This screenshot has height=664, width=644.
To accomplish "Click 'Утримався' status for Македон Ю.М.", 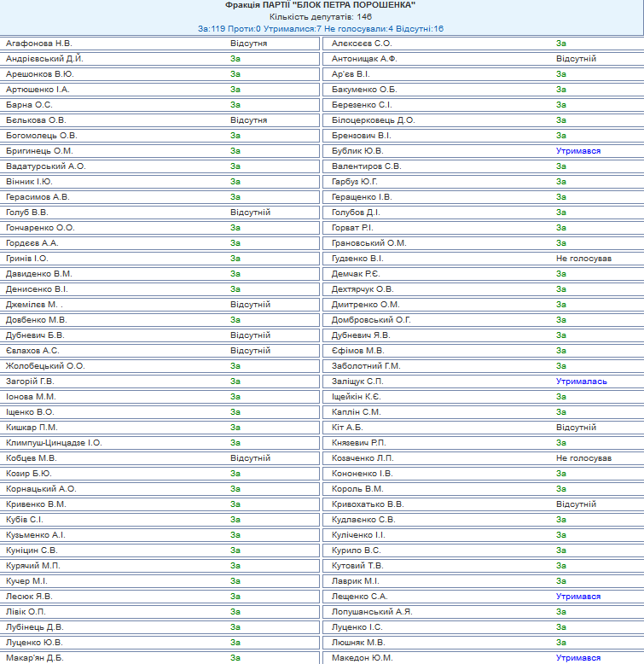I will tap(578, 658).
